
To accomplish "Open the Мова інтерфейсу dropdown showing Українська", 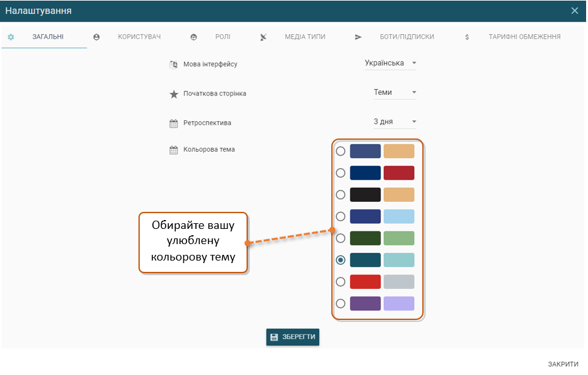I will pos(390,63).
